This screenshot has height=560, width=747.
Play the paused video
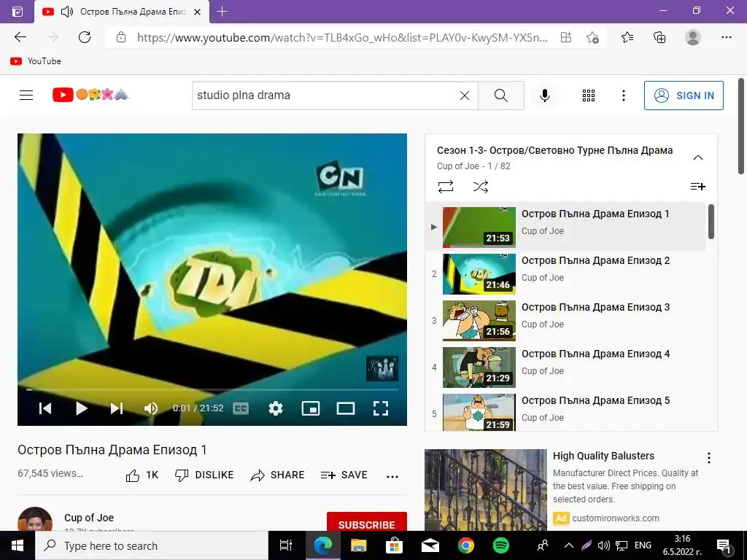(x=81, y=408)
